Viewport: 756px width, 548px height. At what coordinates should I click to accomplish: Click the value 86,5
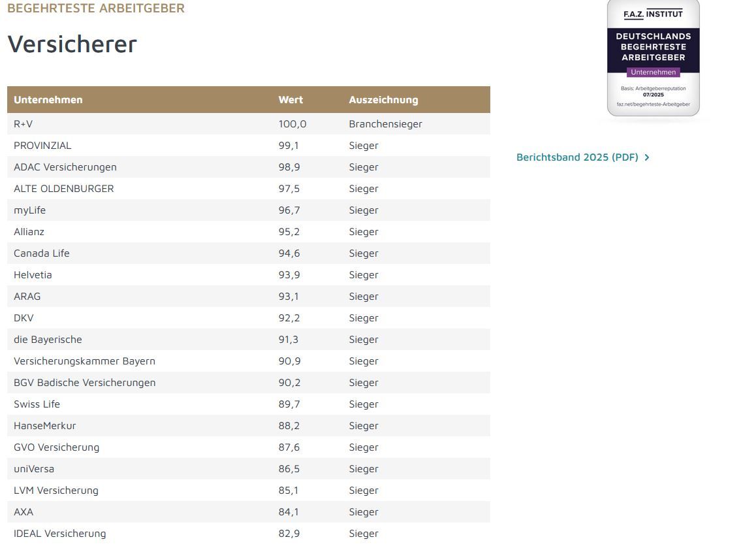[x=289, y=469]
